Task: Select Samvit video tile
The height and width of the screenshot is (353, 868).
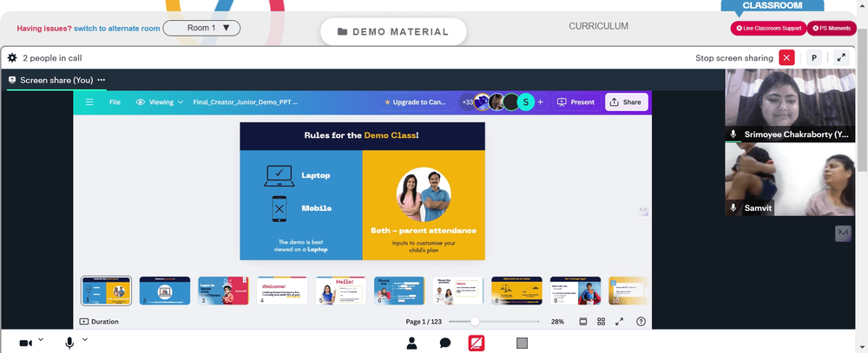Action: coord(790,180)
